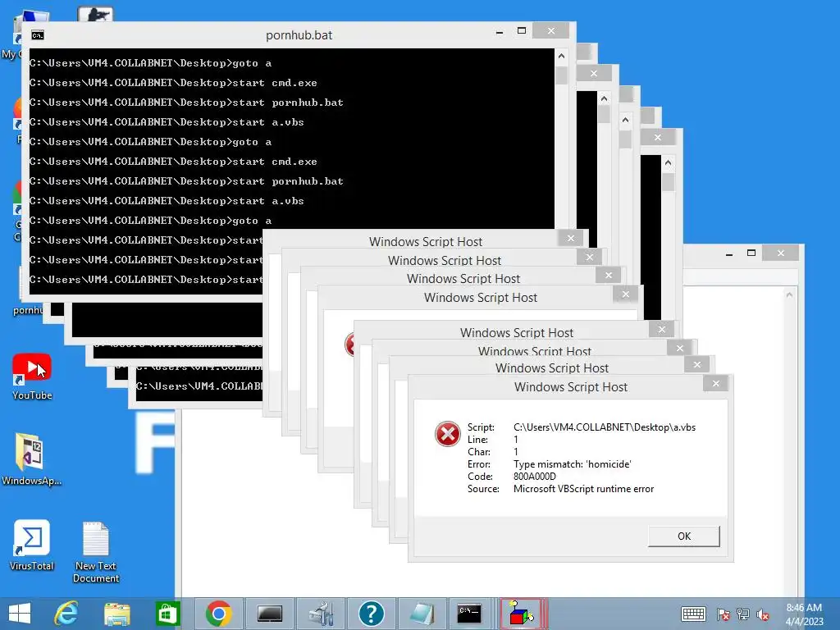
Task: Click the black monitor taskbar icon
Action: click(269, 614)
